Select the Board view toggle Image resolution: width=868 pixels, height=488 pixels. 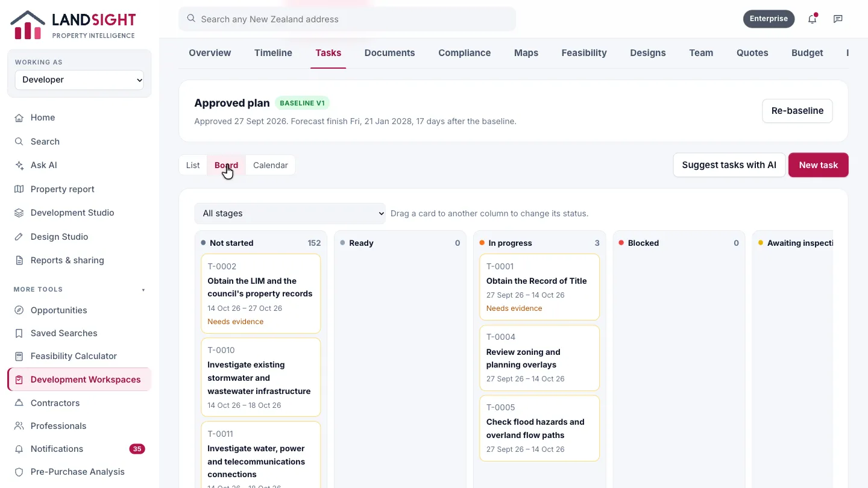tap(226, 165)
